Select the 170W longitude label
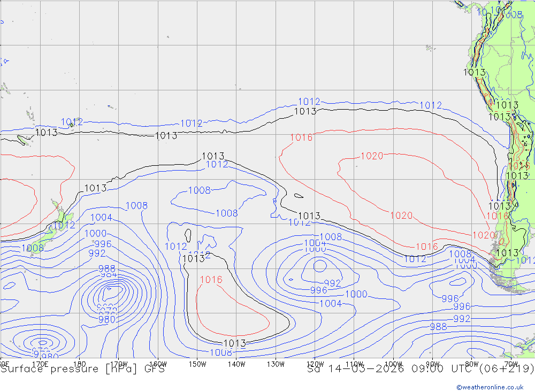Screen dimensions: 535x392 pos(119,364)
